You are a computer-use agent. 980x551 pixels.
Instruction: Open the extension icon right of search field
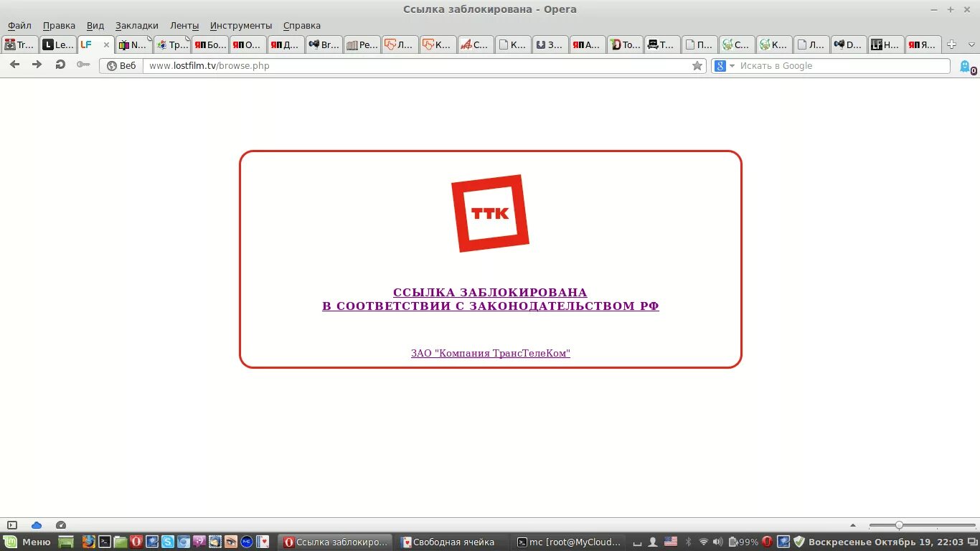967,67
